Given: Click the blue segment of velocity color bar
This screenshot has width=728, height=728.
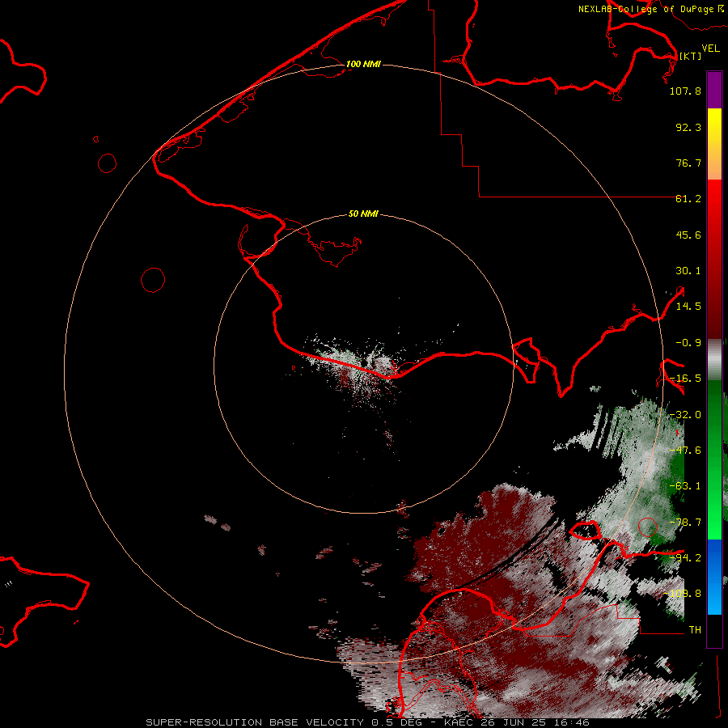Looking at the screenshot, I should (714, 577).
